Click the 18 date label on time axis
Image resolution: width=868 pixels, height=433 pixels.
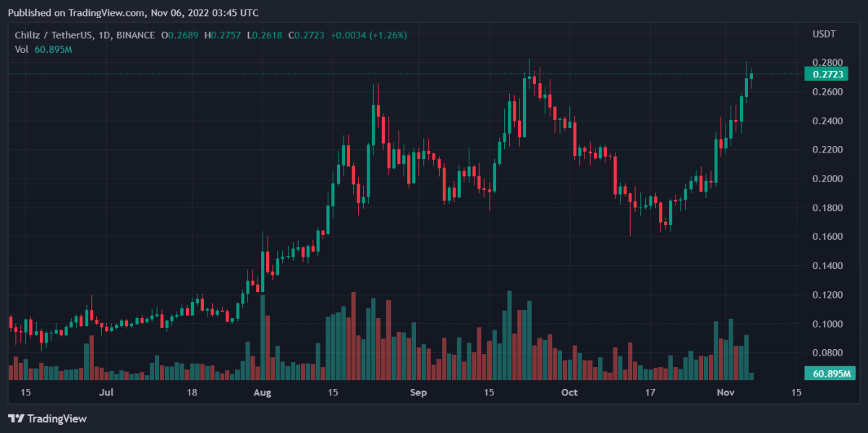tap(192, 393)
